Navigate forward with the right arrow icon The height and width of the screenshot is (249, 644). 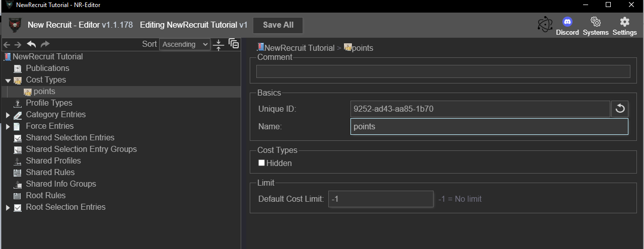point(18,45)
